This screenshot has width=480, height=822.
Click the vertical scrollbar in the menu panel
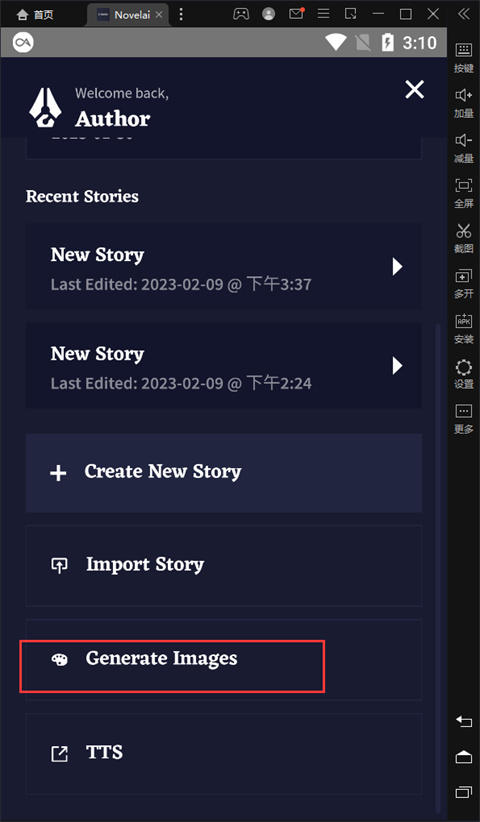click(x=438, y=567)
